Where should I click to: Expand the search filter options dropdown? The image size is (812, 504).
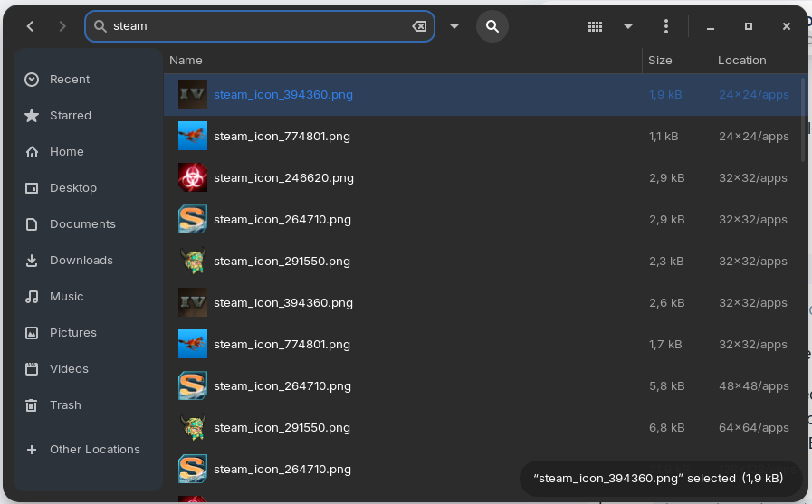[454, 26]
